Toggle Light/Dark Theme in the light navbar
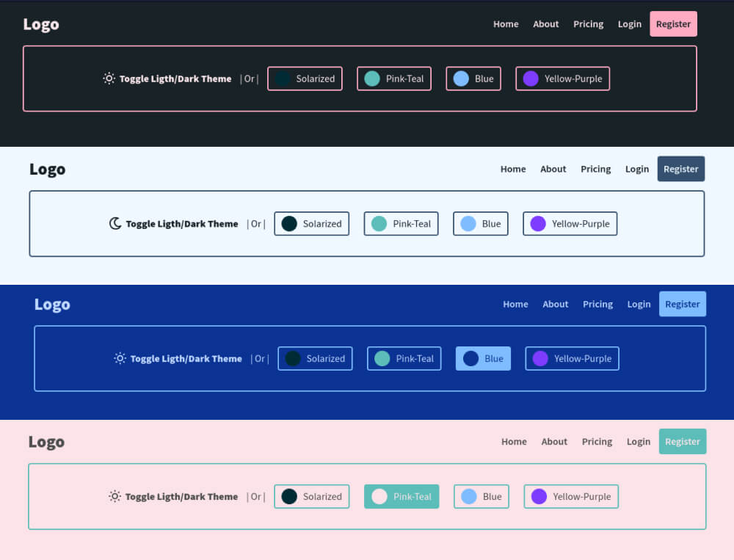 click(x=182, y=223)
